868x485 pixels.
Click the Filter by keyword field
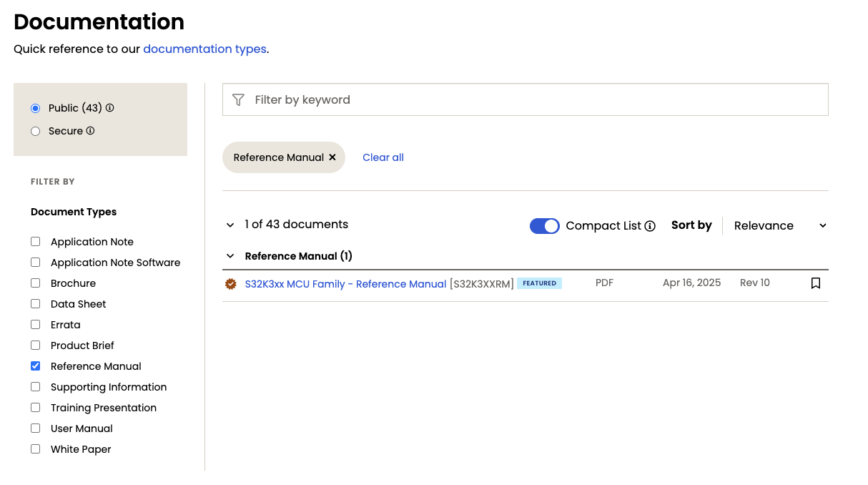pos(536,100)
